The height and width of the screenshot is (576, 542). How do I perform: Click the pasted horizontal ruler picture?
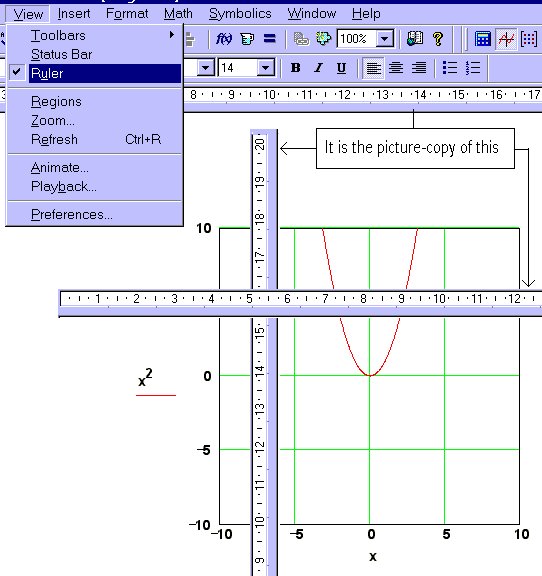(300, 303)
